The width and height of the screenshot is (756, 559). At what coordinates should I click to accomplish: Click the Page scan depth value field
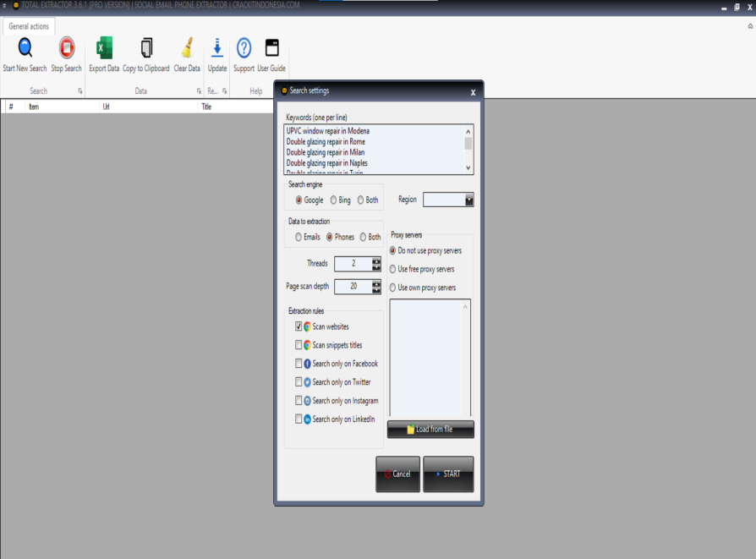[x=353, y=287]
